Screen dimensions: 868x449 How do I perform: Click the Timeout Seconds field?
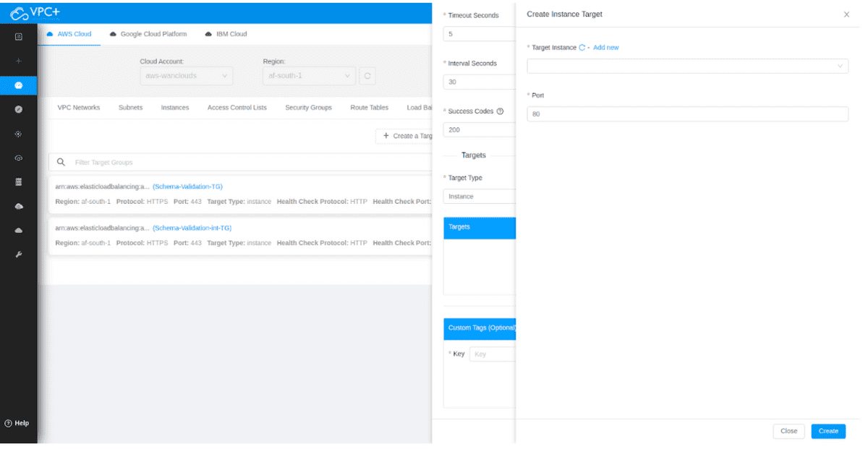pos(479,34)
